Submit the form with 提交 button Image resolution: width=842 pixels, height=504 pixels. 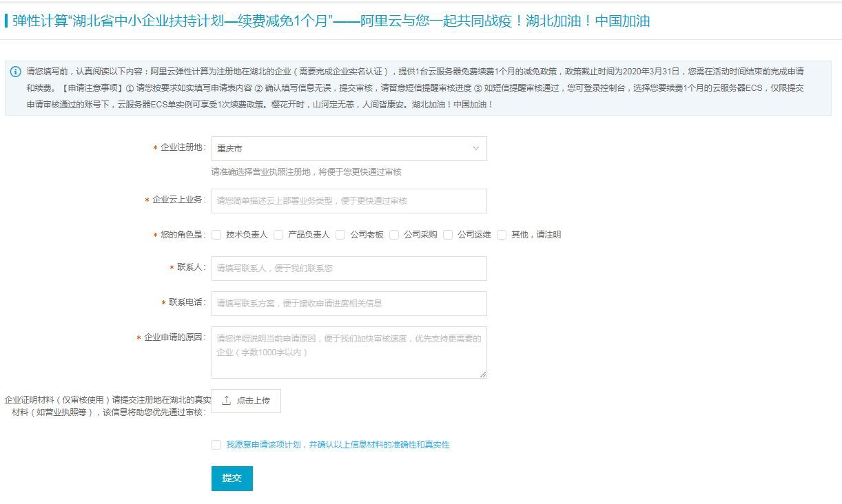click(232, 479)
